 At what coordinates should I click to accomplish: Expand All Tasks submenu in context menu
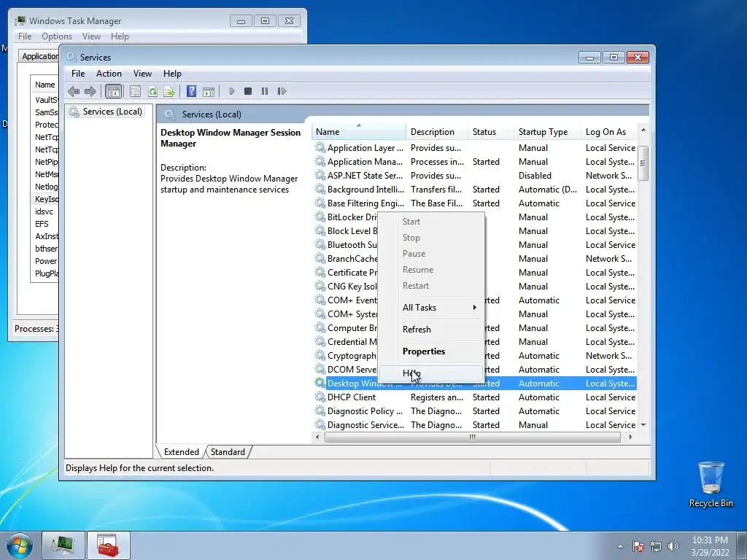431,307
